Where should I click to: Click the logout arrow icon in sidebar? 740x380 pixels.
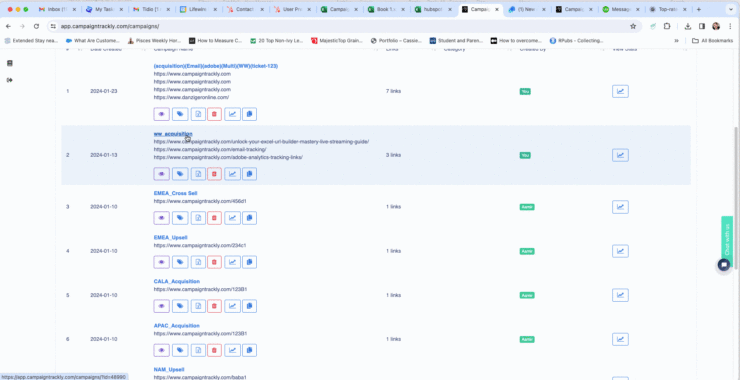(9, 80)
